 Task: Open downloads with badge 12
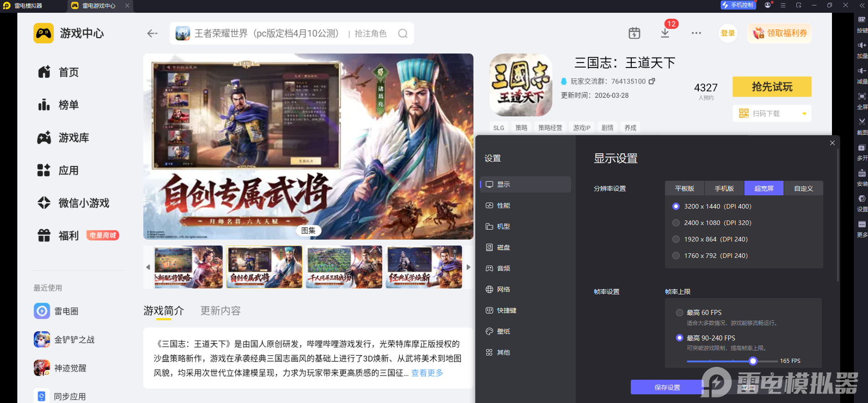pyautogui.click(x=665, y=33)
